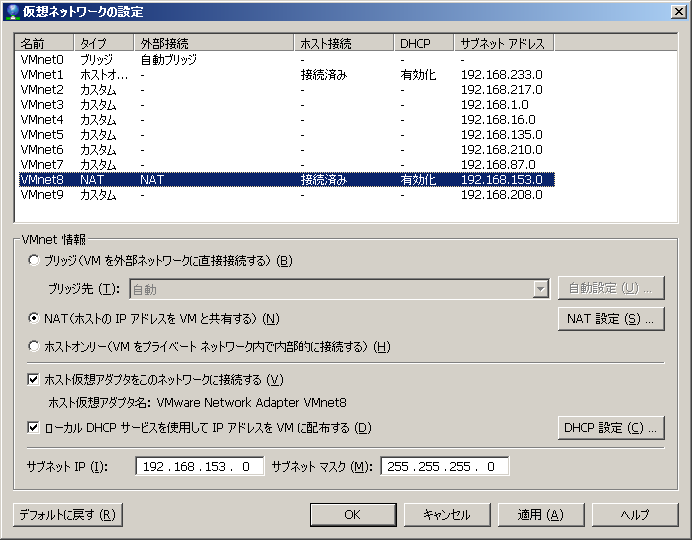Click the サブネット マスク input field
This screenshot has height=540, width=692.
point(444,466)
